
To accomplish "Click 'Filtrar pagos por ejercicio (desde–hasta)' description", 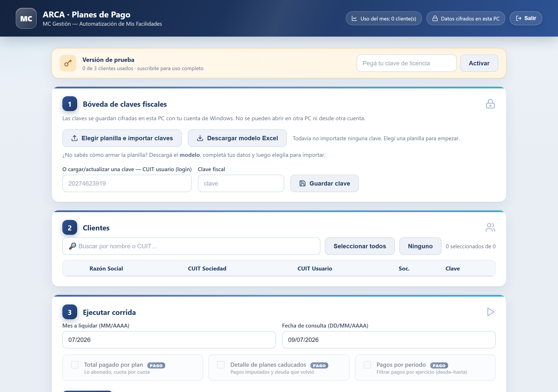I will (x=422, y=372).
